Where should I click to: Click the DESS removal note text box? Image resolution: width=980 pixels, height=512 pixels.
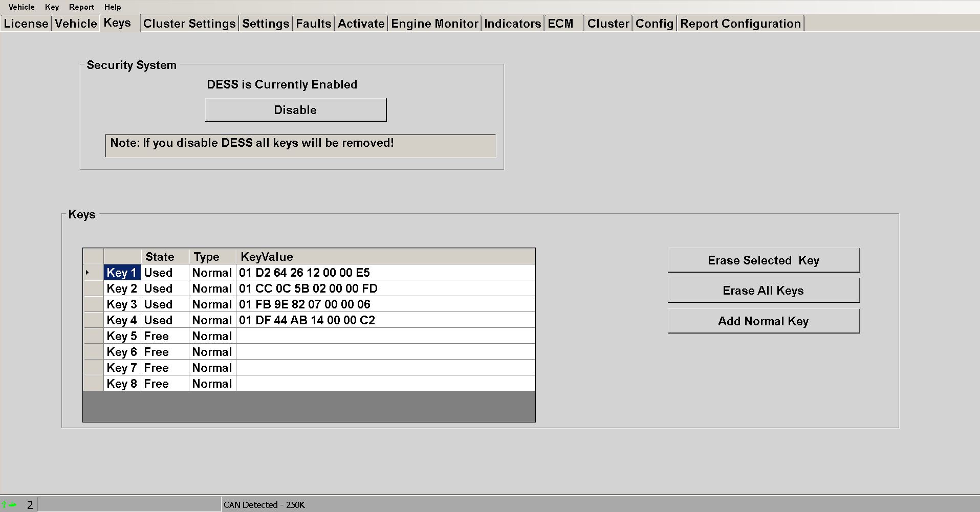(x=300, y=146)
